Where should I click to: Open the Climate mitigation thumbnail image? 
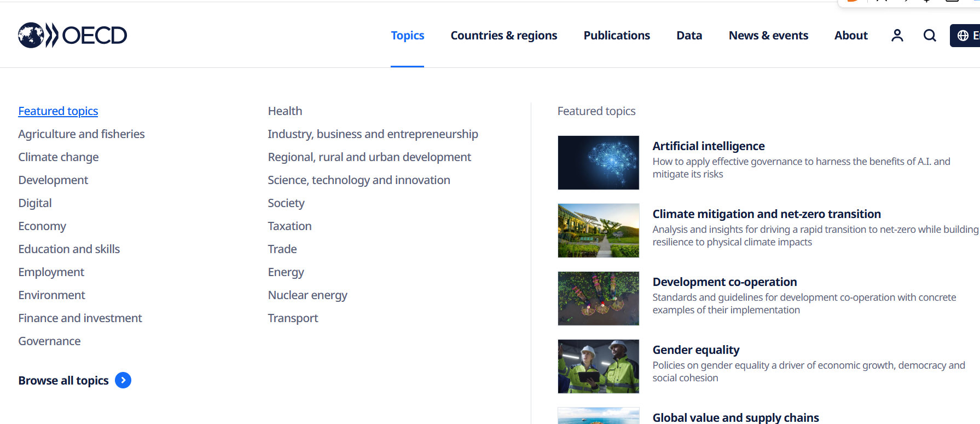(x=598, y=231)
